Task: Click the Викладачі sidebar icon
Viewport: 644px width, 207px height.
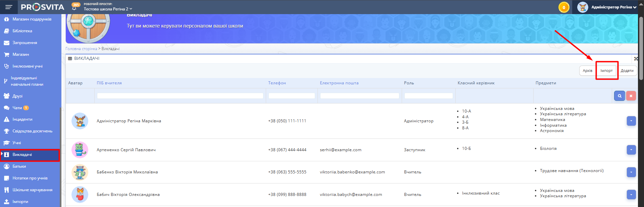Action: click(6, 155)
